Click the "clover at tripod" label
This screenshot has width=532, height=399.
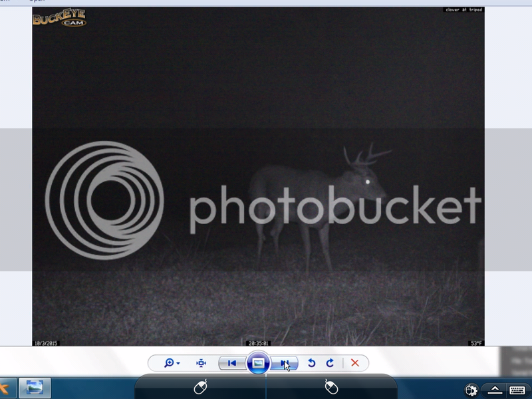pos(464,10)
